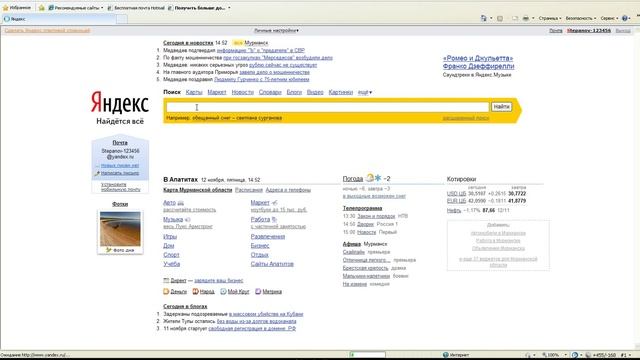Open a new blank browser tab
This screenshot has height=360, width=640.
122,19
